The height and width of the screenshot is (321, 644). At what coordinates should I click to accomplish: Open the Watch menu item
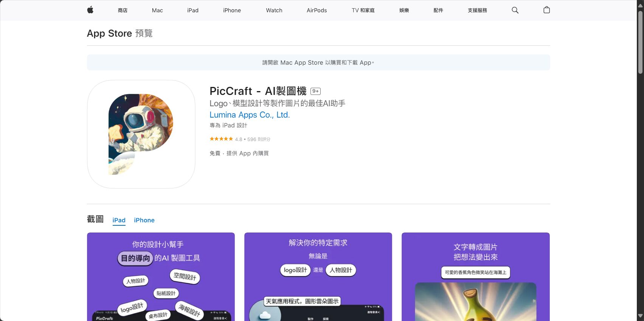(x=274, y=10)
